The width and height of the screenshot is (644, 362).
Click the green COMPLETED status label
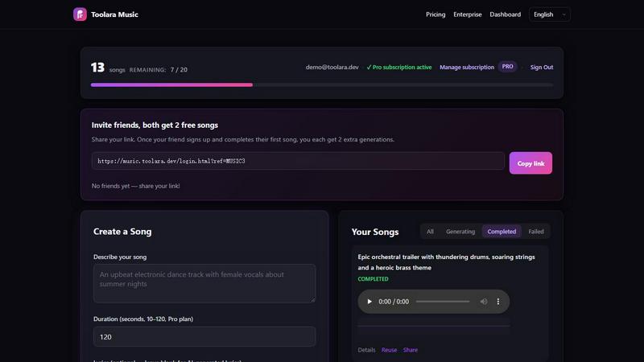373,279
